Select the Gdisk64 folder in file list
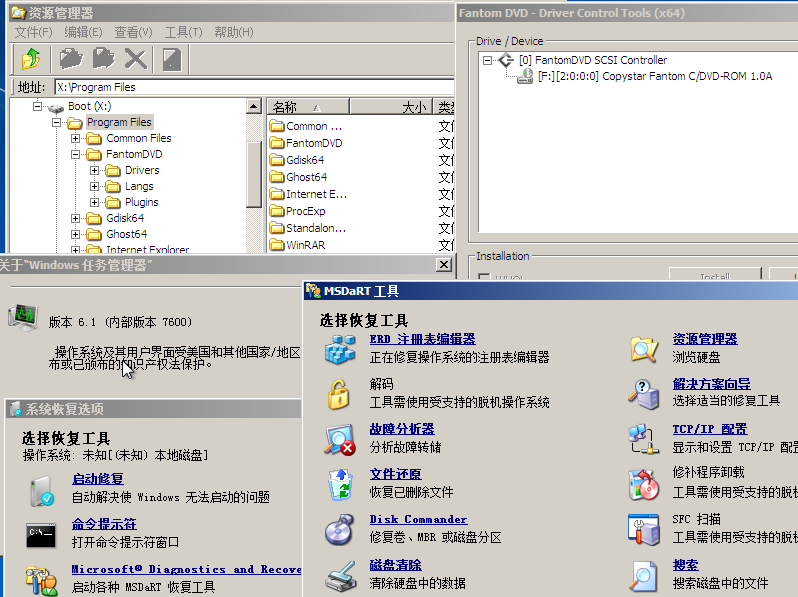 tap(297, 160)
